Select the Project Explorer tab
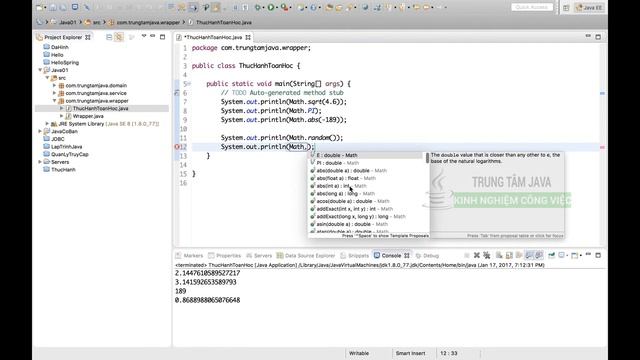 pos(63,37)
